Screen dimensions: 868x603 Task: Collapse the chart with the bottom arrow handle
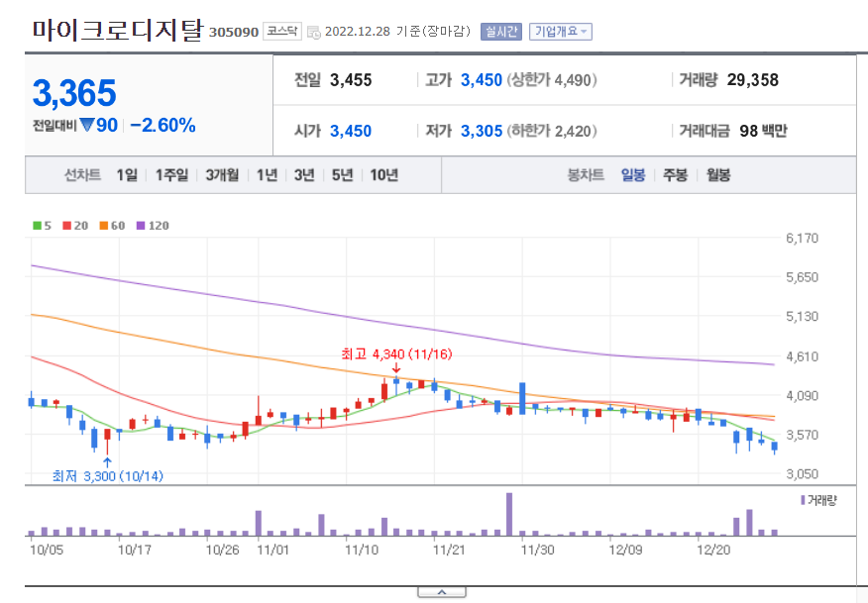[x=442, y=592]
